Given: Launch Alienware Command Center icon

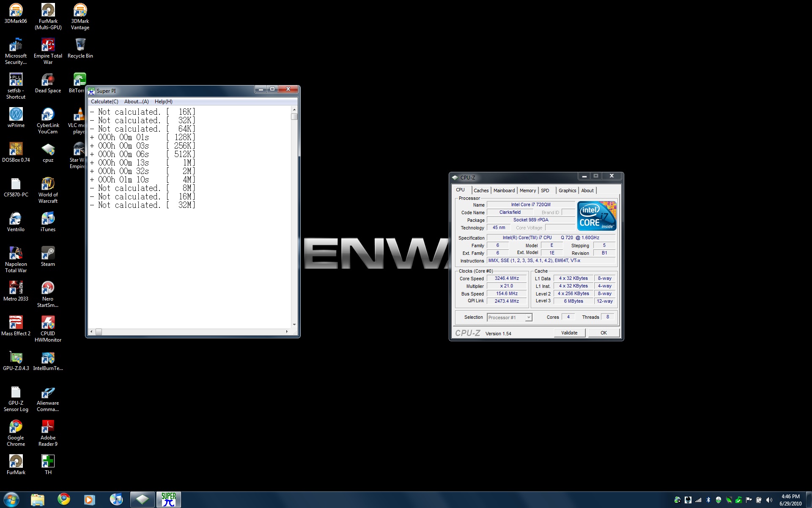Looking at the screenshot, I should [48, 398].
